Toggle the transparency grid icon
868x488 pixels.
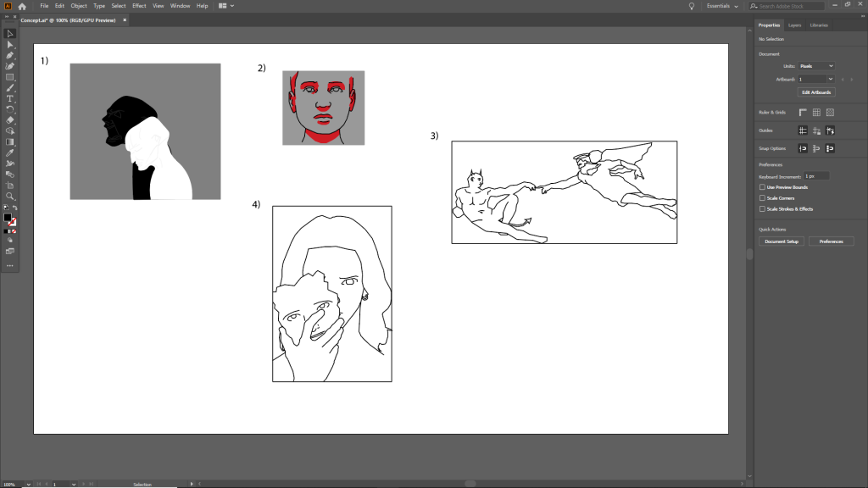click(830, 112)
